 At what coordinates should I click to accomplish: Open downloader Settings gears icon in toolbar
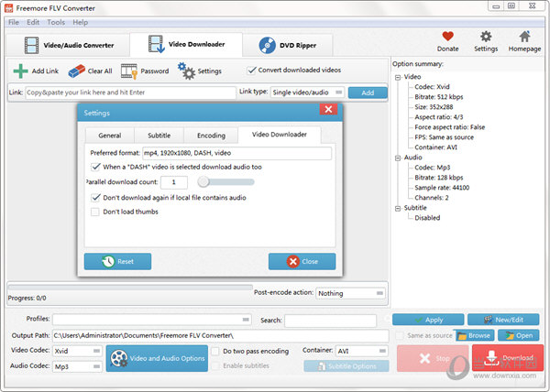tap(186, 71)
